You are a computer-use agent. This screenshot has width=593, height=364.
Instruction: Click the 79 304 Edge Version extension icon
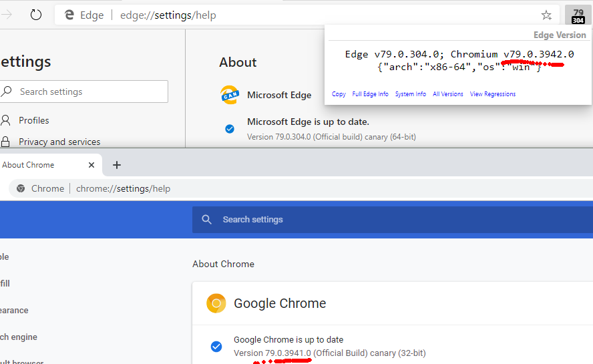578,16
